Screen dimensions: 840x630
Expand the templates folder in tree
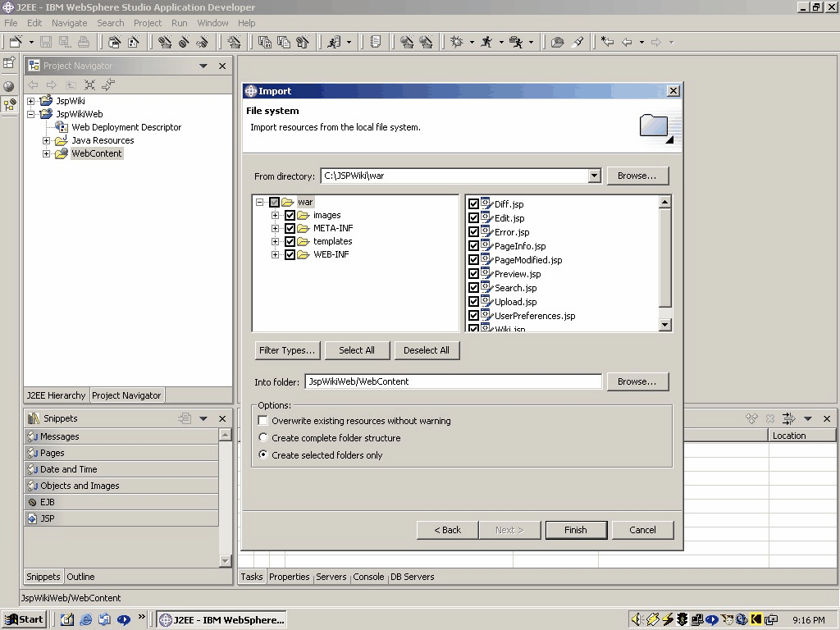tap(276, 241)
